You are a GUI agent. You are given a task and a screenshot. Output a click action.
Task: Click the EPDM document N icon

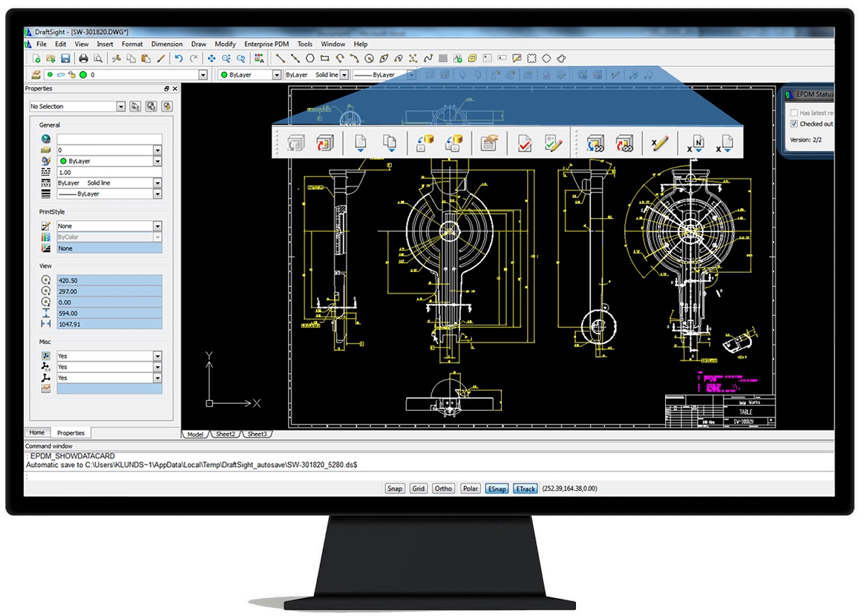coord(696,142)
